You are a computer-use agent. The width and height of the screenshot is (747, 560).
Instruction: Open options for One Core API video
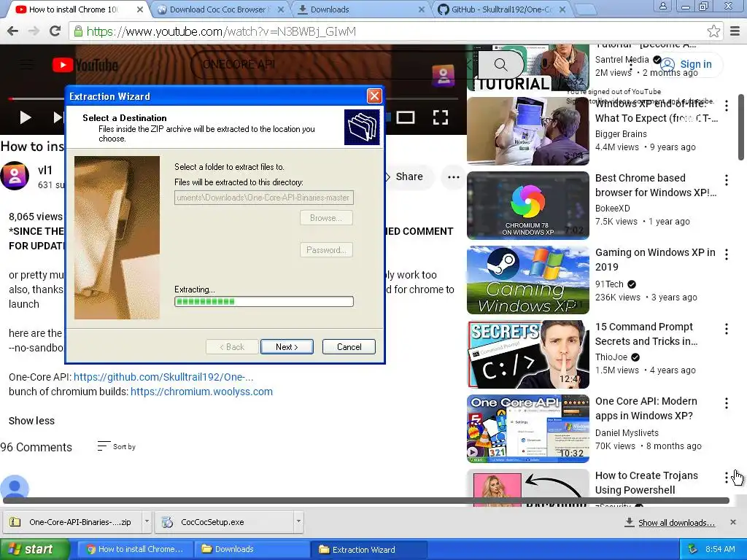point(727,403)
